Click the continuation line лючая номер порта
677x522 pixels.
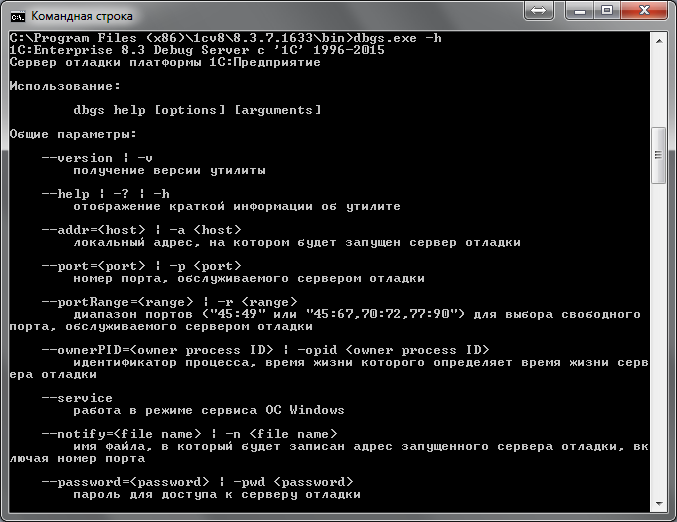tap(77, 458)
